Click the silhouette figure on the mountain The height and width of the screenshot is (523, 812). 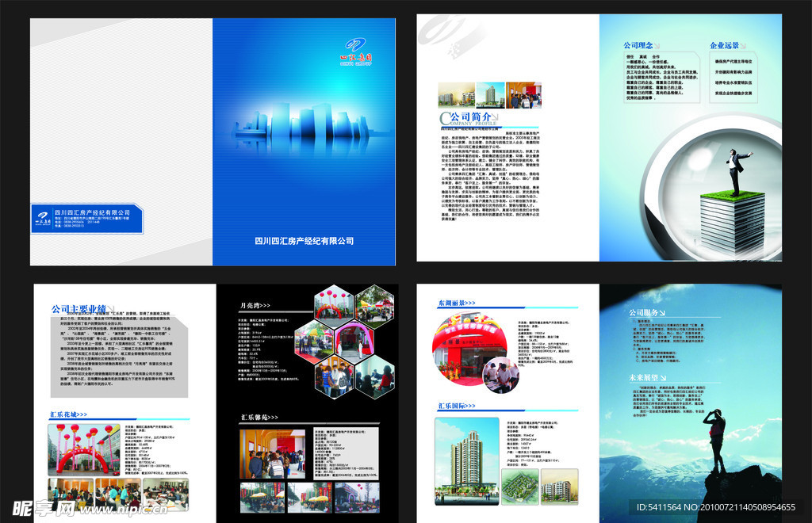[x=716, y=441]
